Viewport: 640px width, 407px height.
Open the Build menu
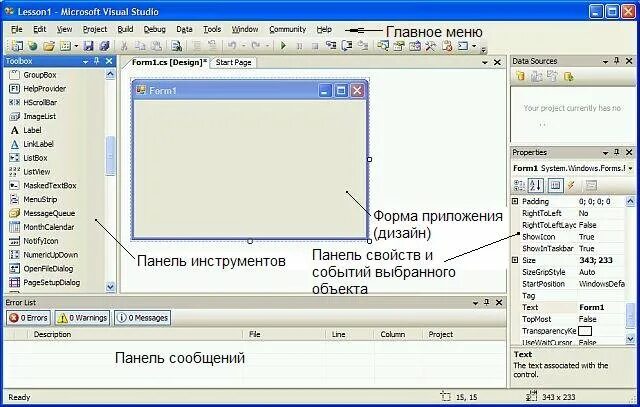click(x=125, y=29)
